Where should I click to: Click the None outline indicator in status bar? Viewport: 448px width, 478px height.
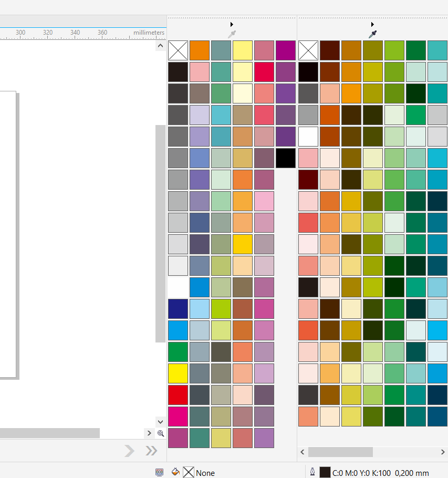tap(189, 472)
